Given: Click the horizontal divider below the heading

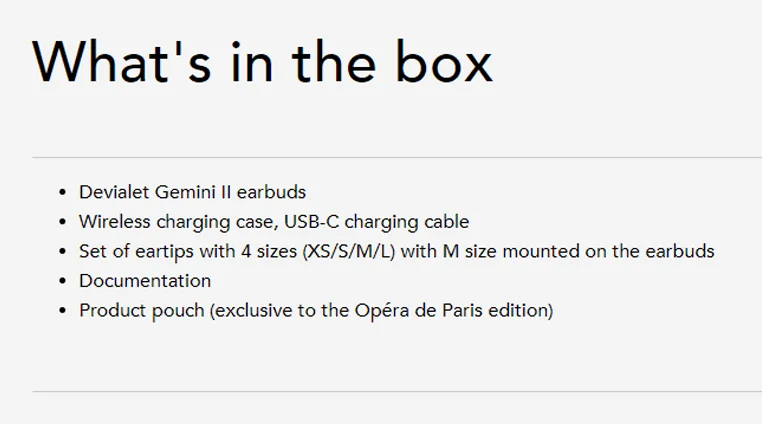Looking at the screenshot, I should pos(397,158).
